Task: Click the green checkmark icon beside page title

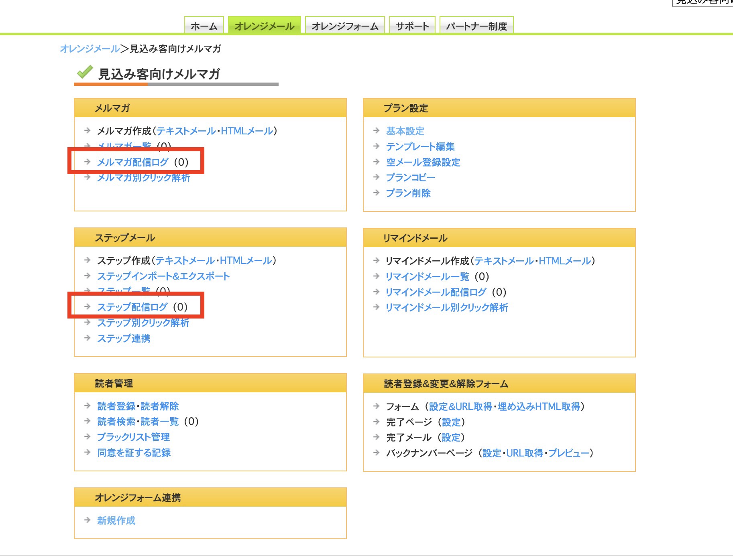Action: point(85,72)
